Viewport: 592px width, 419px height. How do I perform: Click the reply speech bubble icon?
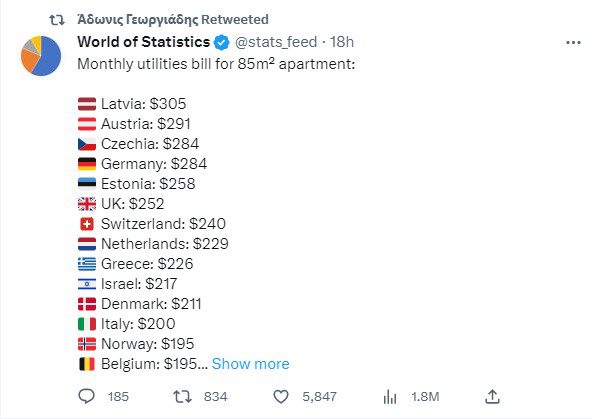[x=86, y=396]
